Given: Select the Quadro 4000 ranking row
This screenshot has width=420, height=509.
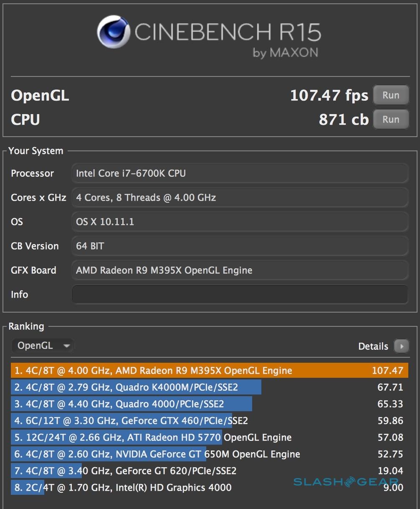Looking at the screenshot, I should 209,404.
